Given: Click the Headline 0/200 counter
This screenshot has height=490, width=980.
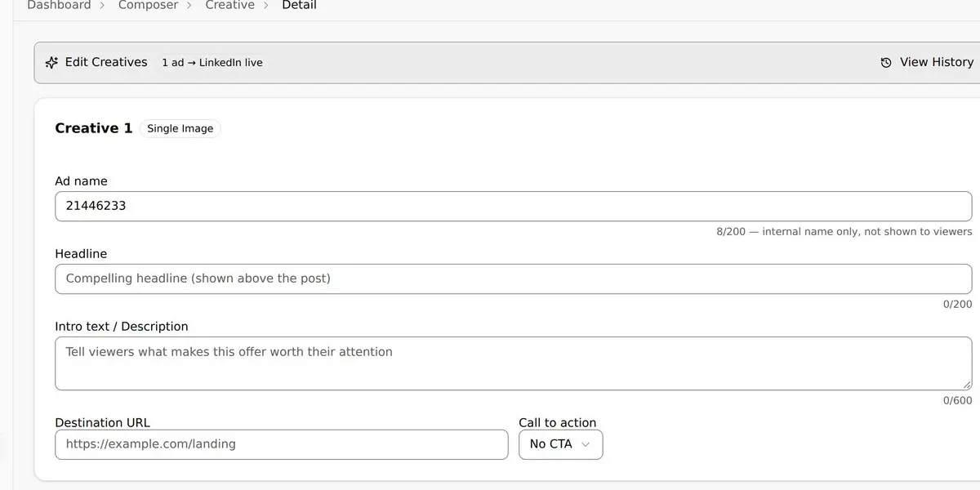Looking at the screenshot, I should pos(957,305).
